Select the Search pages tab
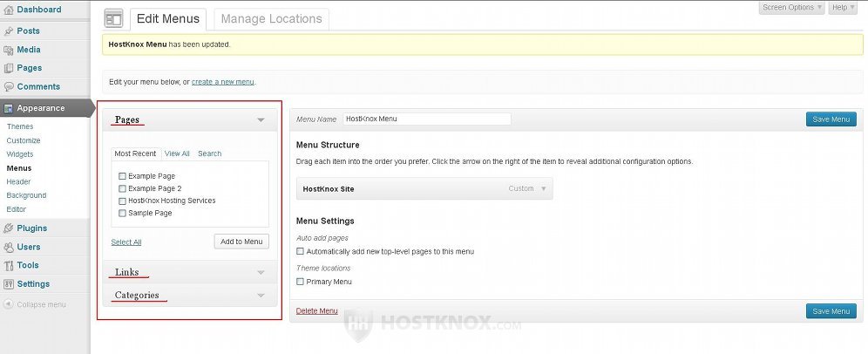Image resolution: width=868 pixels, height=354 pixels. 210,153
